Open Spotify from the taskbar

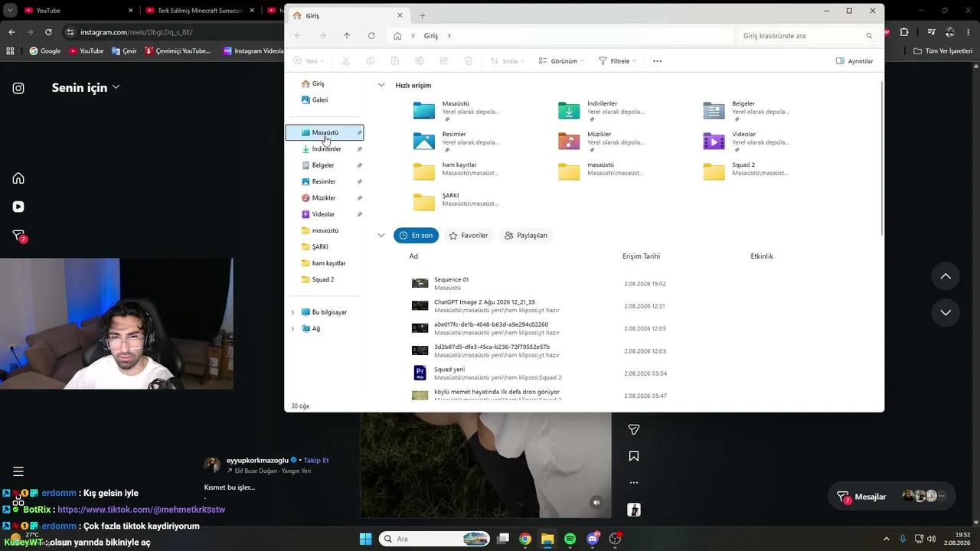[x=570, y=539]
